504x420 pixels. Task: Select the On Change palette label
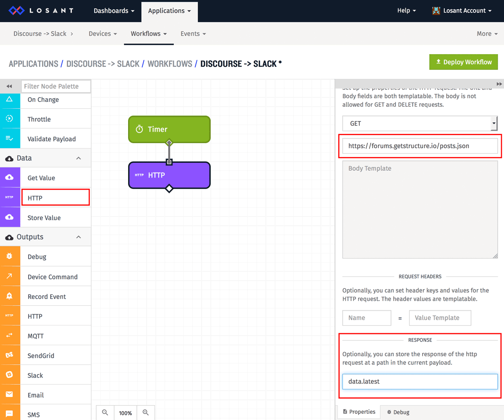(x=43, y=99)
